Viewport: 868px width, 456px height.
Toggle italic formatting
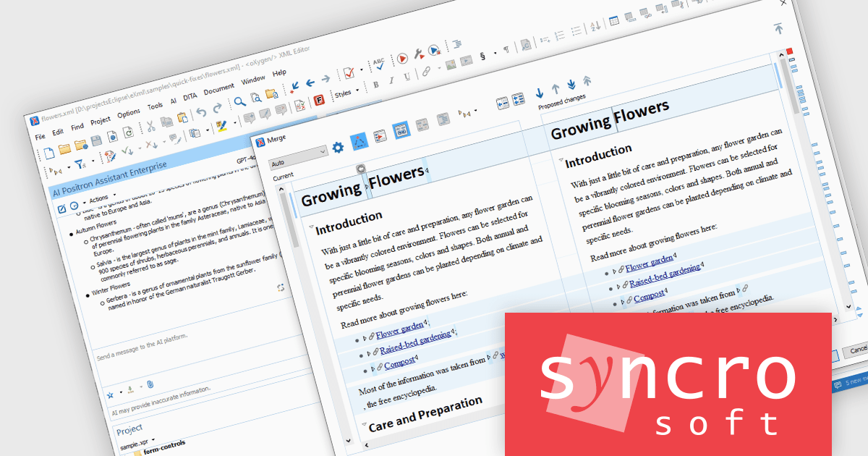tap(392, 80)
